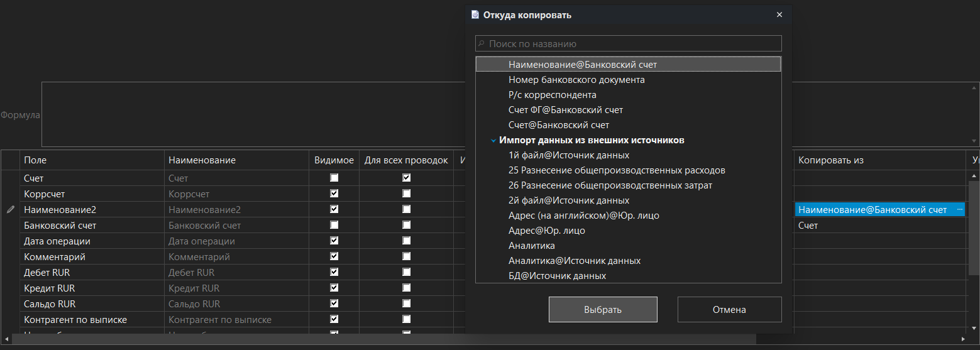Image resolution: width=980 pixels, height=350 pixels.
Task: Click the Для всех проводок column header
Action: pyautogui.click(x=406, y=160)
